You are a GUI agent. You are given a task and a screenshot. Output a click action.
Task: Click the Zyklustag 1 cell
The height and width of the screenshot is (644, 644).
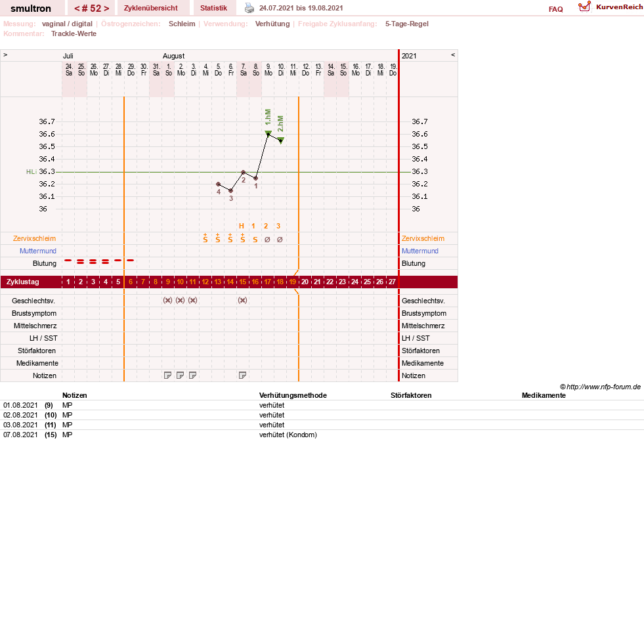pos(68,282)
